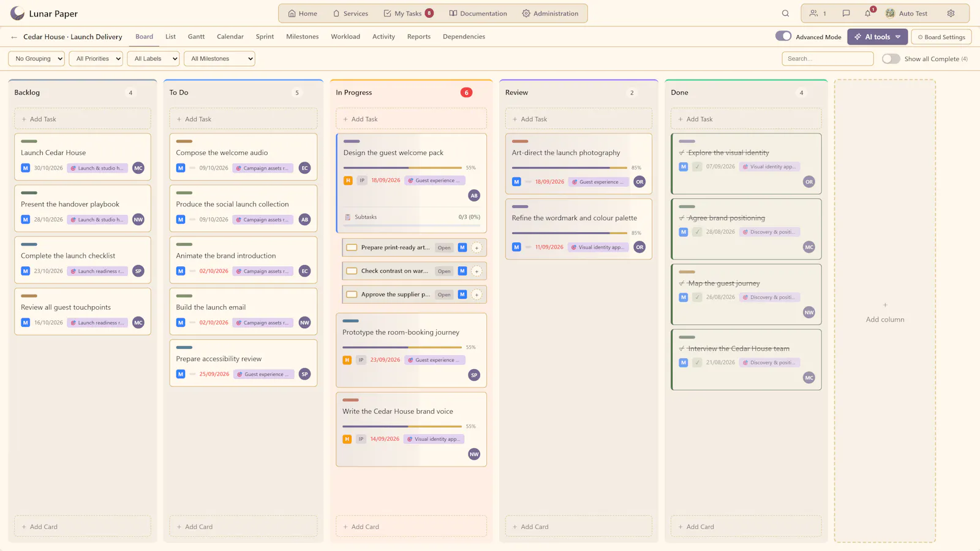Check the Prepare print-ready art subtask box
This screenshot has width=980, height=551.
(x=352, y=248)
